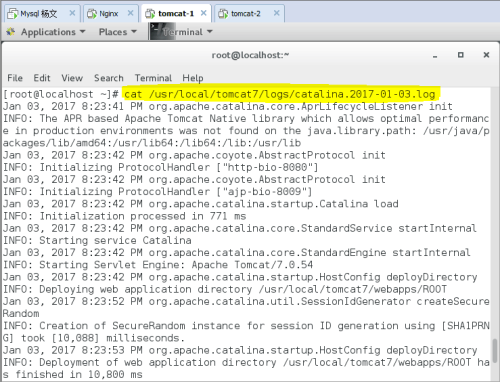Click the 'Apache Tomcat/7.0.54' version text

click(252, 265)
